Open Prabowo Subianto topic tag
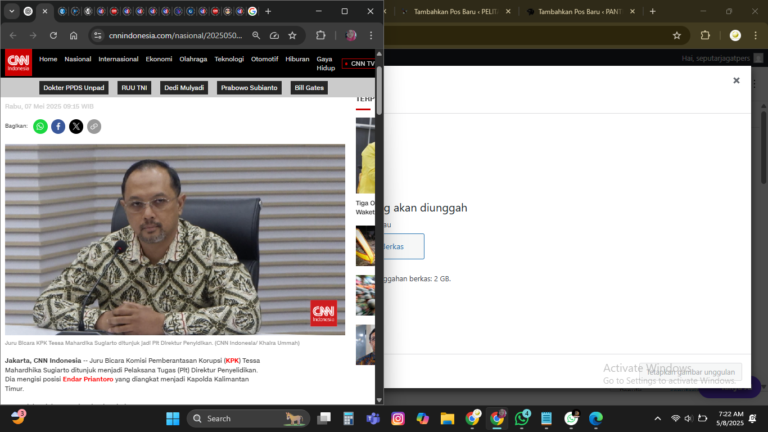This screenshot has height=432, width=768. point(249,88)
